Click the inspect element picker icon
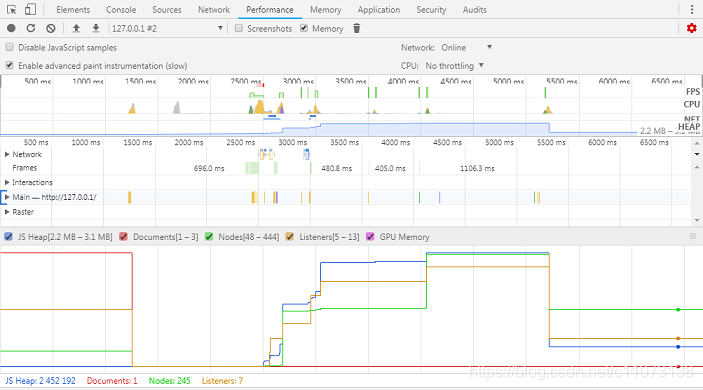 click(x=12, y=9)
